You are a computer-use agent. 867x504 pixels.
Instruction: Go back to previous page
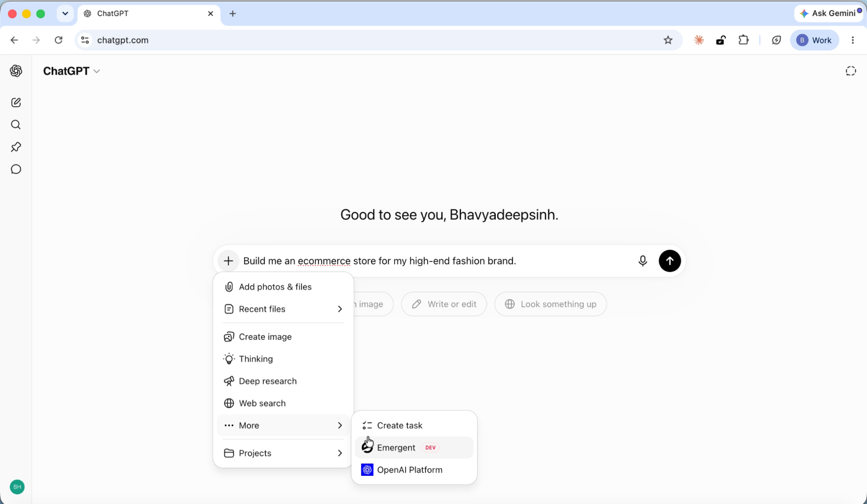click(x=14, y=40)
